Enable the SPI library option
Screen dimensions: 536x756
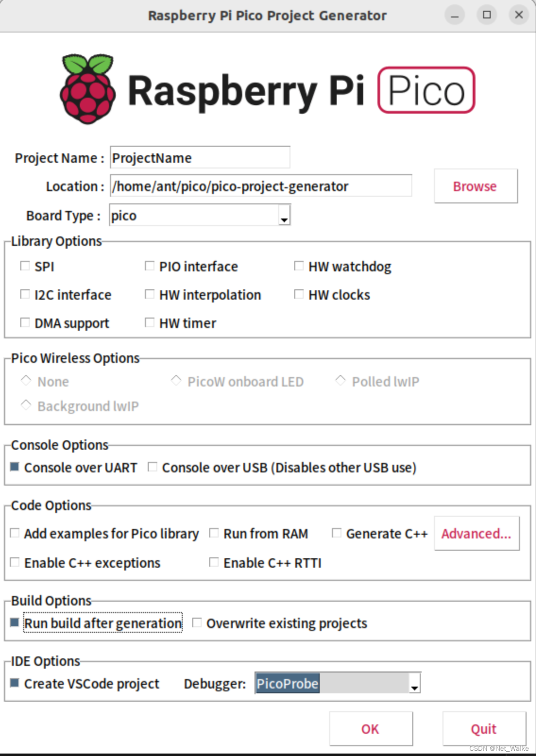pos(25,266)
